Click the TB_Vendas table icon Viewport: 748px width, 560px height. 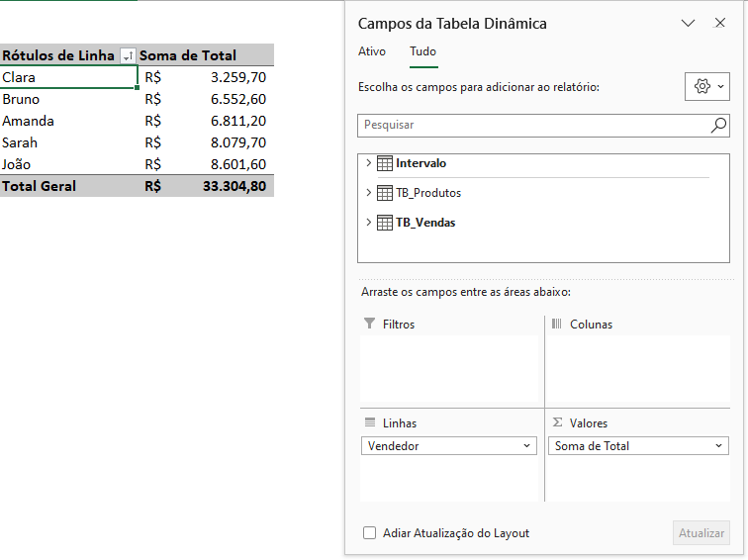pos(385,223)
